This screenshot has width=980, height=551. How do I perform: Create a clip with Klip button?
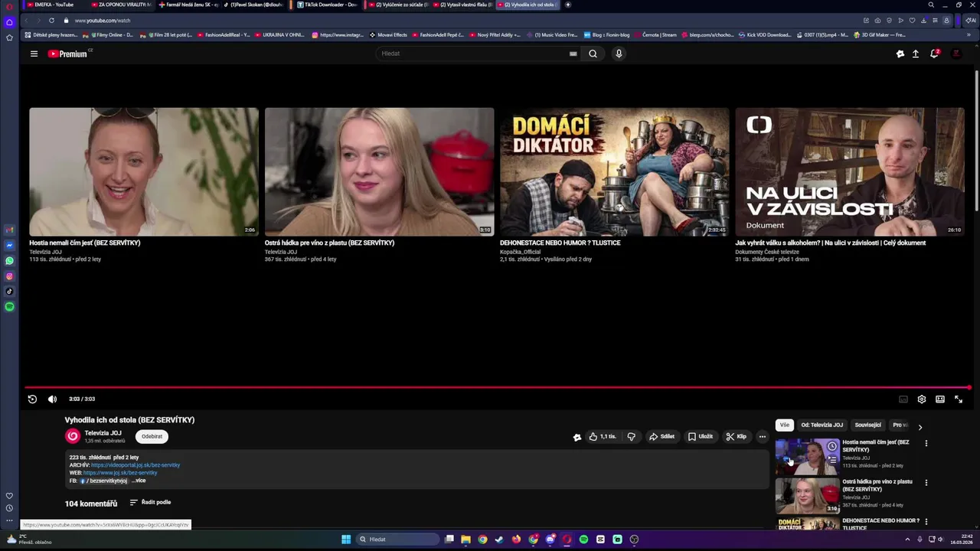(736, 436)
